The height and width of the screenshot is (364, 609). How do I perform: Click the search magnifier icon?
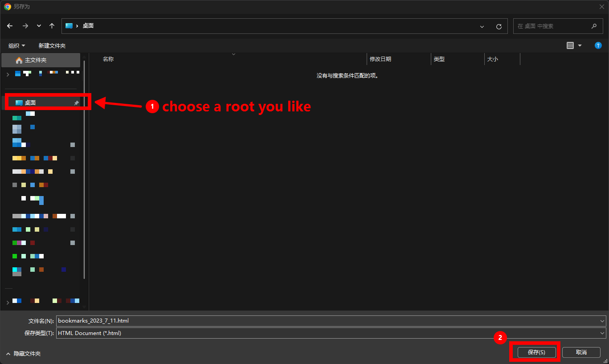pos(594,26)
